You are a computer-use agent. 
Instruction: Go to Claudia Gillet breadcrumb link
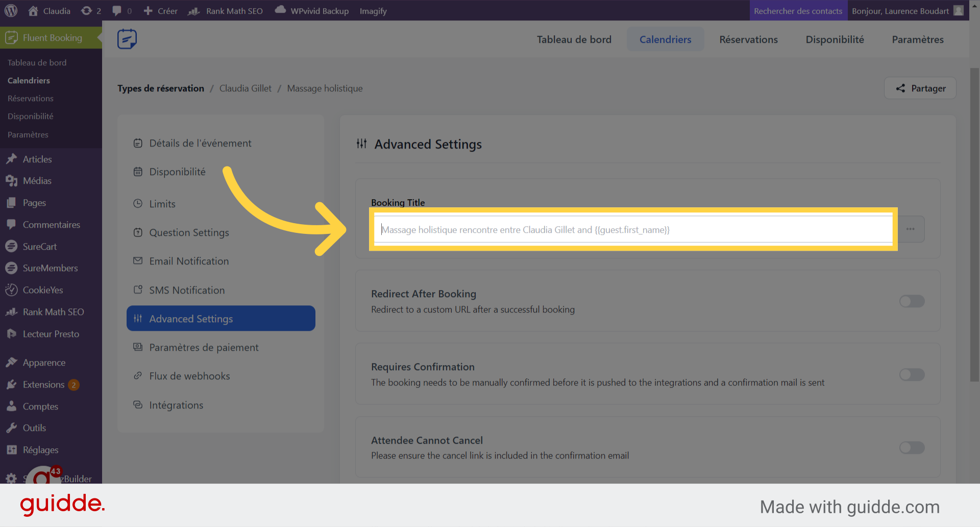(246, 88)
